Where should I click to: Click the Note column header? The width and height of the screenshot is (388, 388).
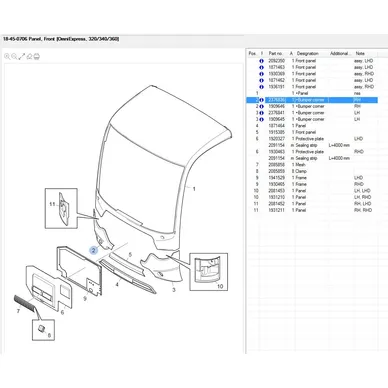(360, 53)
